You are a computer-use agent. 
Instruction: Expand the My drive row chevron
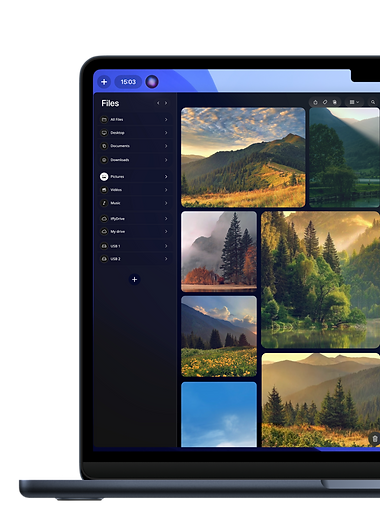(166, 231)
